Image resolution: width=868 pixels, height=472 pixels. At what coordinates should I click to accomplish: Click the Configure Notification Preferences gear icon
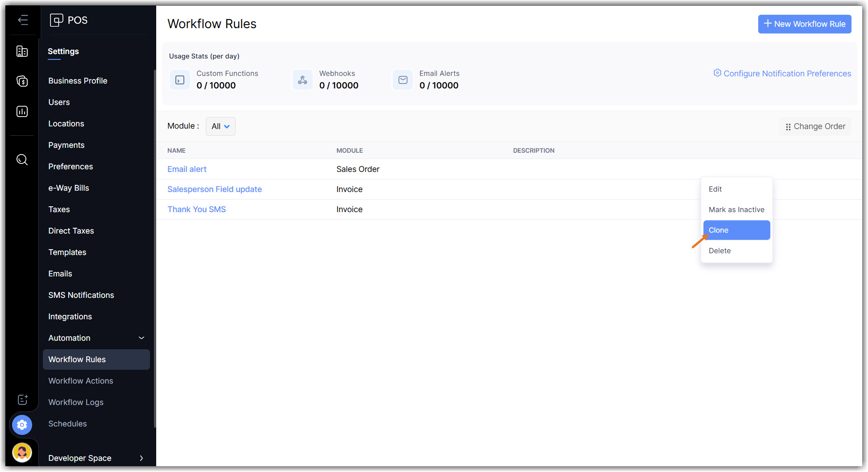(x=717, y=73)
